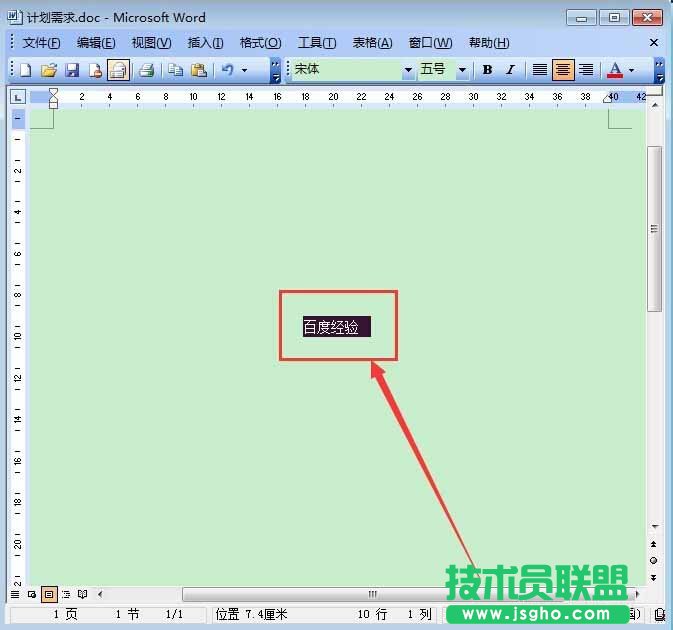Go to next page double-arrow button
673x630 pixels.
653,578
